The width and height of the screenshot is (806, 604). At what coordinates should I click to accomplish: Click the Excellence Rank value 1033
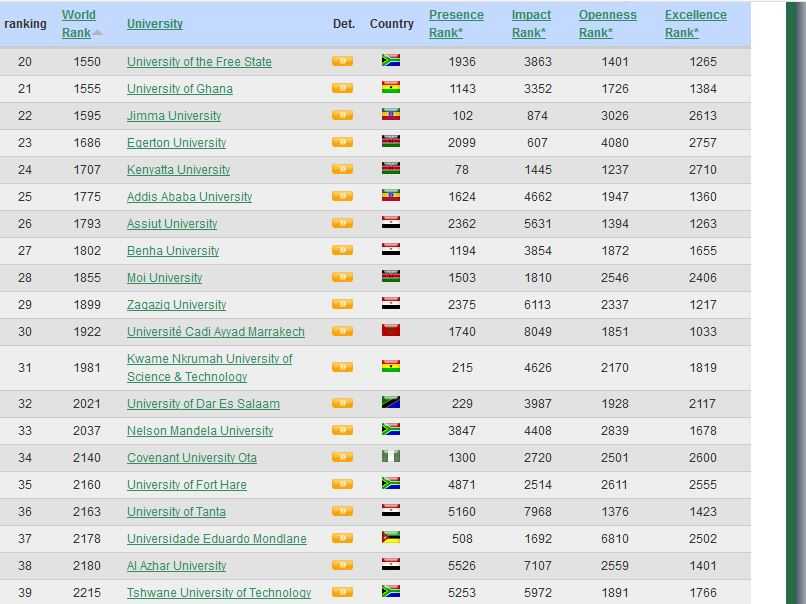coord(703,332)
